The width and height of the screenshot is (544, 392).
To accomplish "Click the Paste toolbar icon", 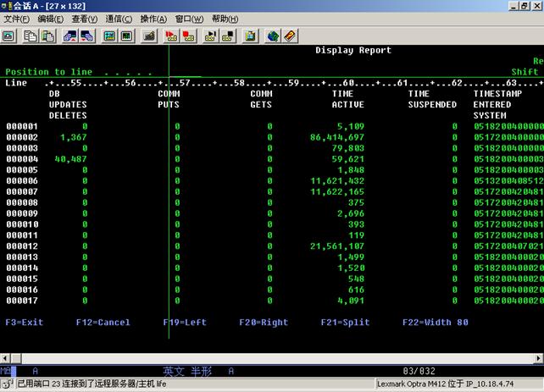I will (x=48, y=36).
